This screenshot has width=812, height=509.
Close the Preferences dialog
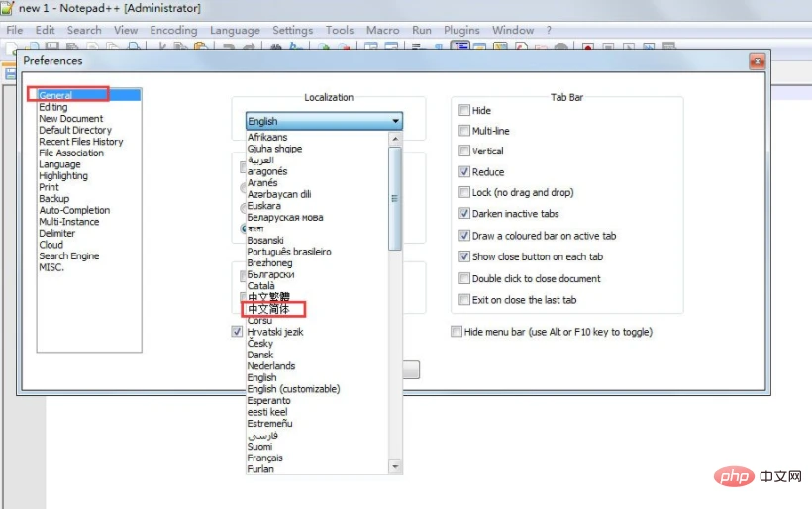(757, 61)
